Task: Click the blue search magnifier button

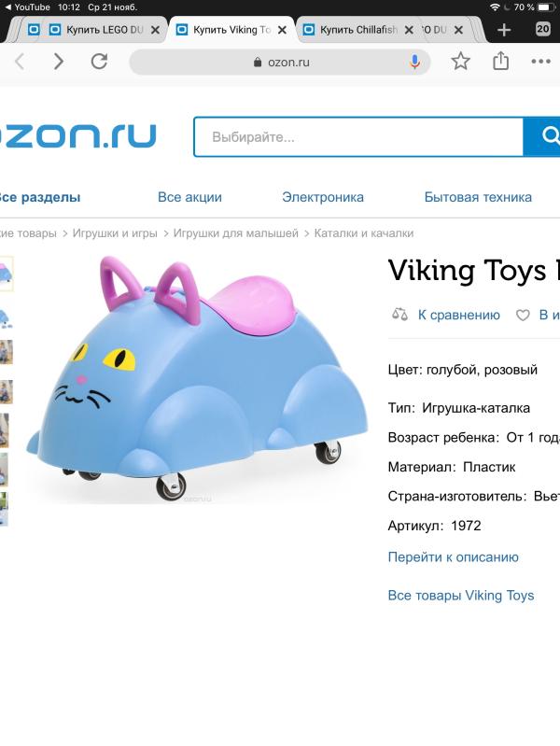Action: 543,136
